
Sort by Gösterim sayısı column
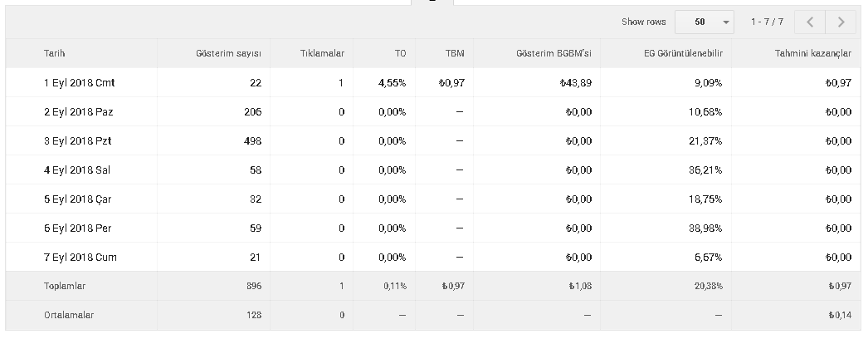pyautogui.click(x=228, y=54)
